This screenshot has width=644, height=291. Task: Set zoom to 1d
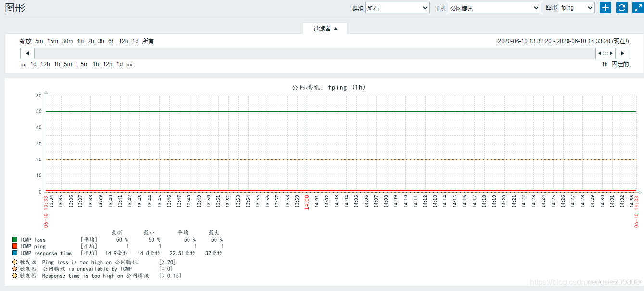(x=135, y=41)
